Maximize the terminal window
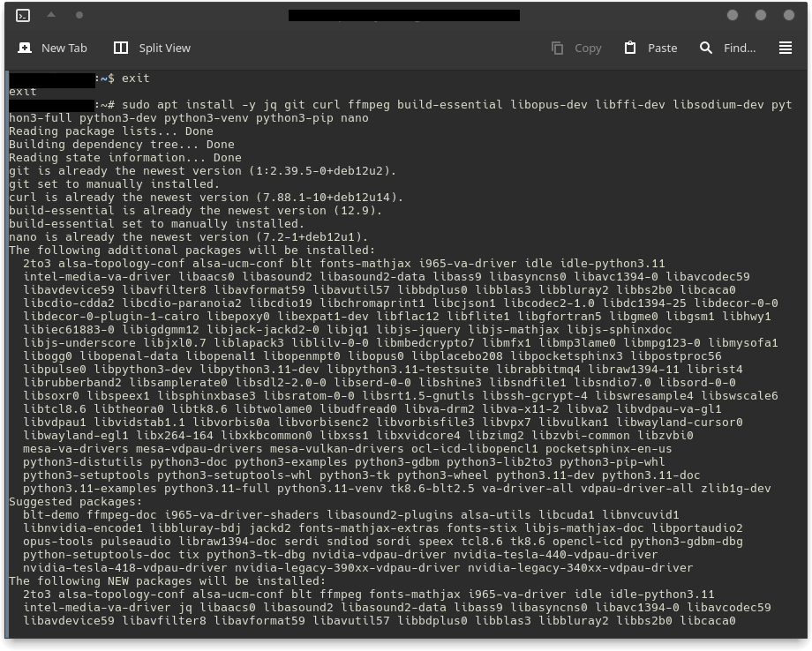Viewport: 812px width, 651px height. tap(761, 15)
